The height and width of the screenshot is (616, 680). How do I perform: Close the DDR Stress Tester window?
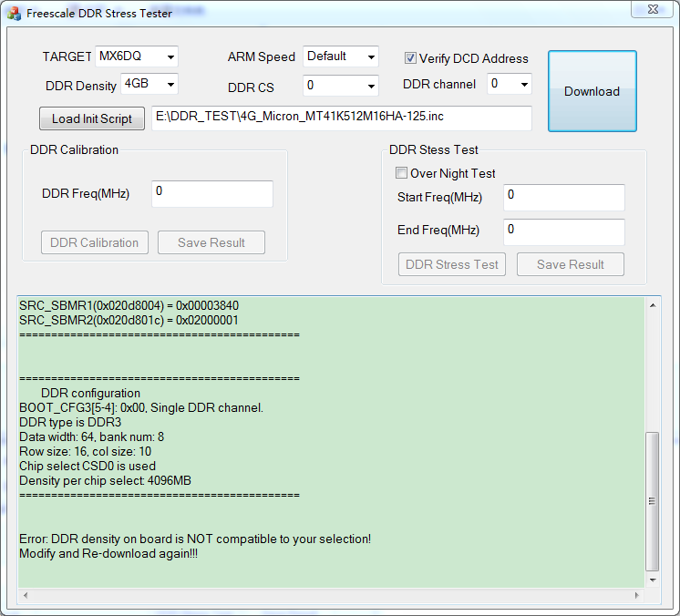653,9
